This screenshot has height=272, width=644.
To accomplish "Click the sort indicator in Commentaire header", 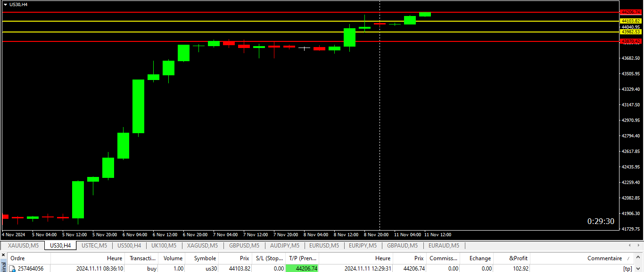I will (627, 258).
